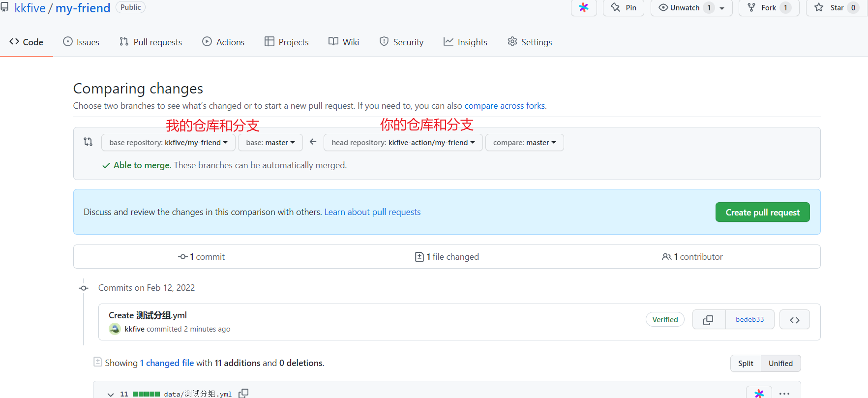
Task: View the Security tab
Action: [401, 42]
